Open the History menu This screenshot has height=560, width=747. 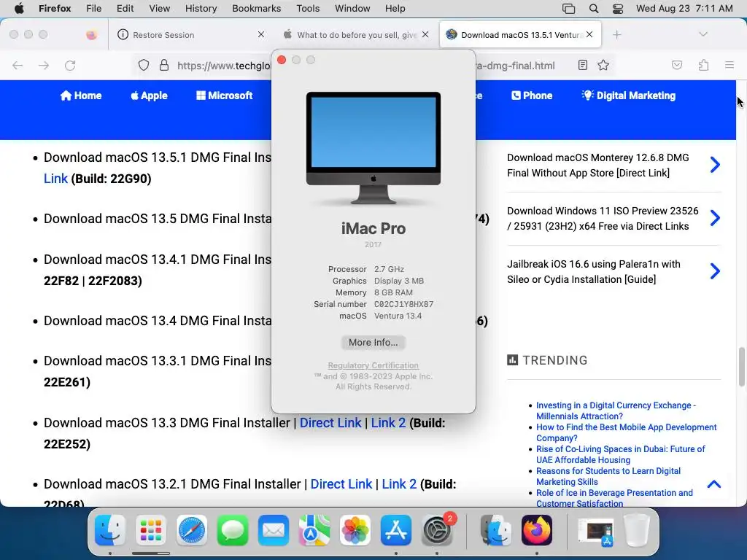tap(201, 8)
